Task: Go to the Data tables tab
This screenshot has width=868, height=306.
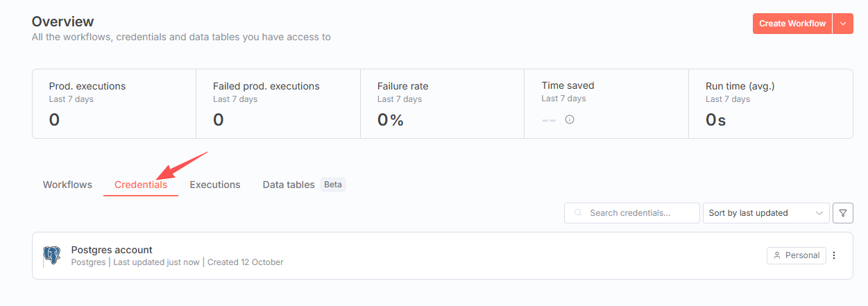Action: pos(289,185)
